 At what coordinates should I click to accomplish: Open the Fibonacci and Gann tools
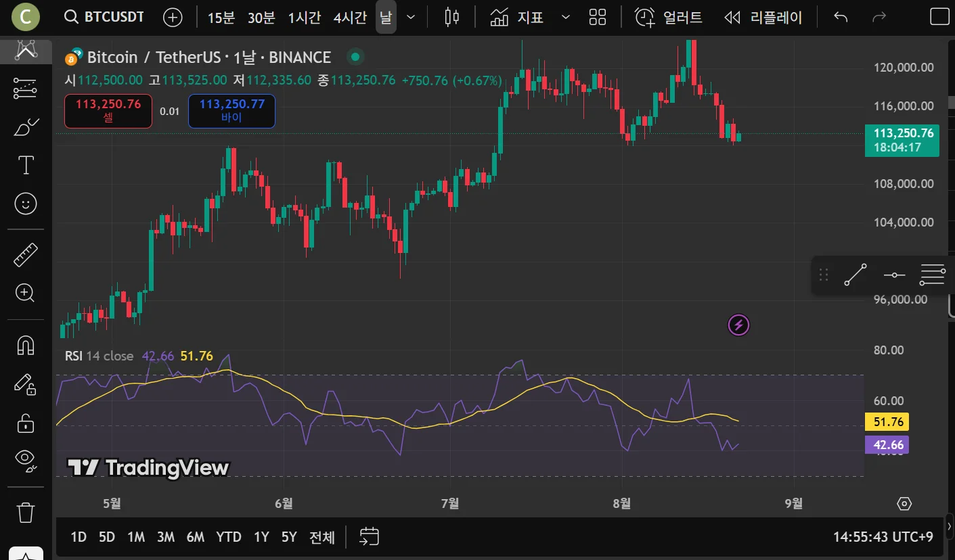click(26, 88)
